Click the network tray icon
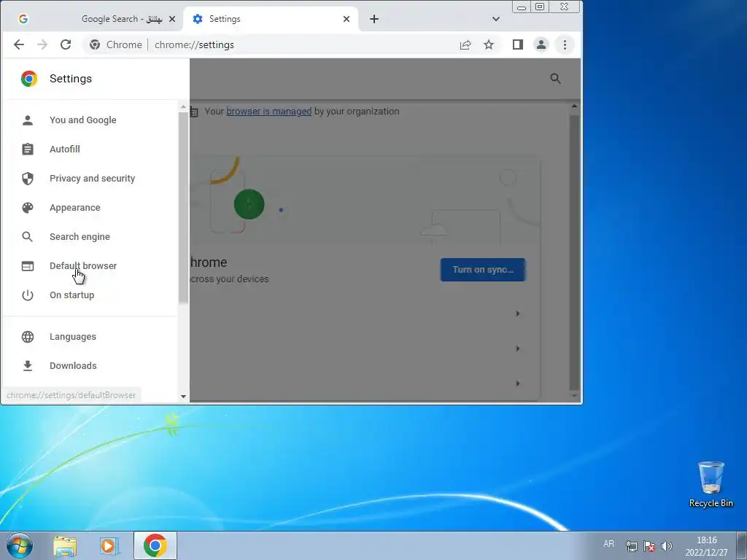The width and height of the screenshot is (747, 560). 631,546
